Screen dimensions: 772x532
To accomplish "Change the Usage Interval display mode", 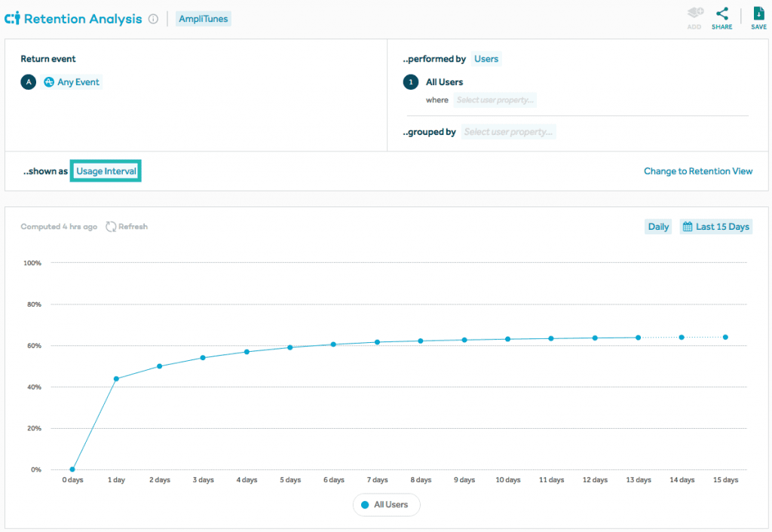I will (105, 171).
